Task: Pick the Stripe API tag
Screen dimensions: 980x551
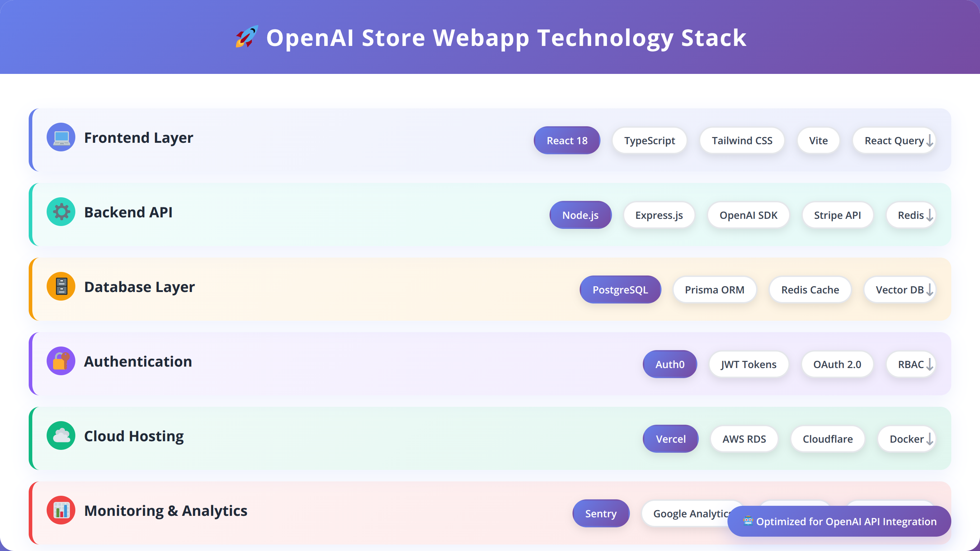Action: pyautogui.click(x=837, y=215)
